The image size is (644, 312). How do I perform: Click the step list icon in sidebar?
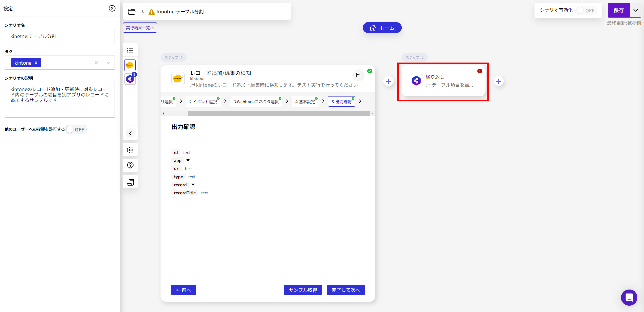130,50
